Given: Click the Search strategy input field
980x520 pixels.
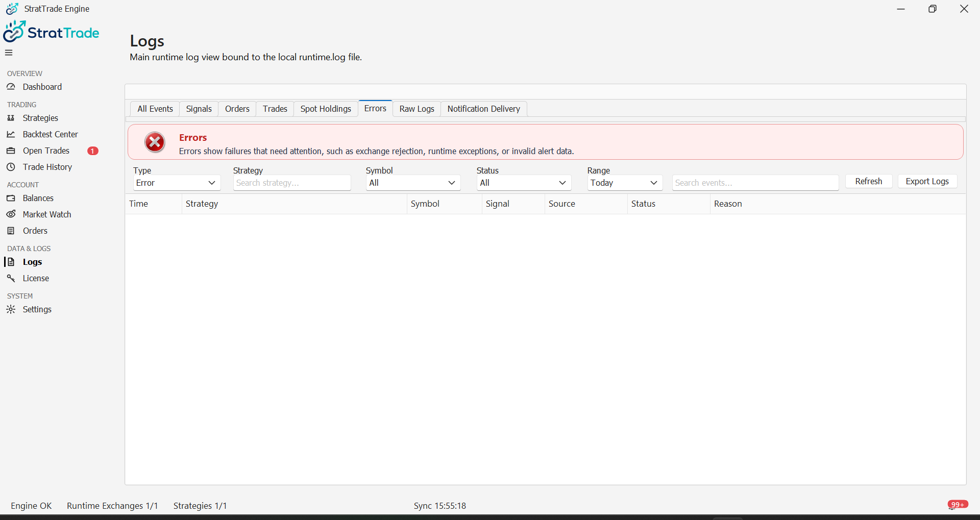Looking at the screenshot, I should (x=292, y=183).
